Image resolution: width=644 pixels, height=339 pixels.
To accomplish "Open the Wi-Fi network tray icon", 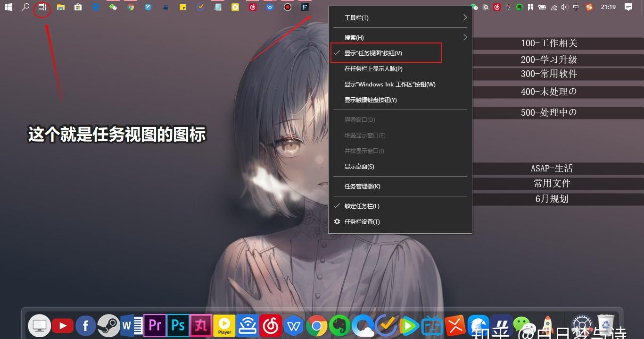I will click(554, 7).
